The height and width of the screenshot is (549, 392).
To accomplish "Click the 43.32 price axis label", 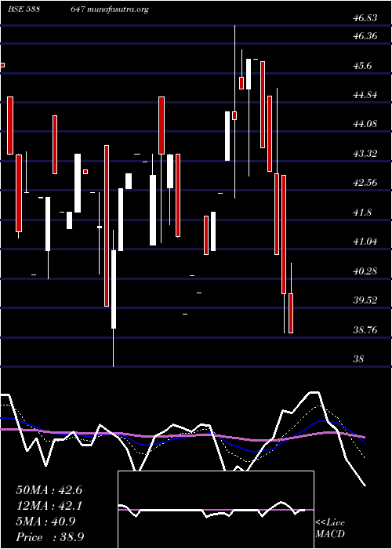I will click(x=365, y=153).
